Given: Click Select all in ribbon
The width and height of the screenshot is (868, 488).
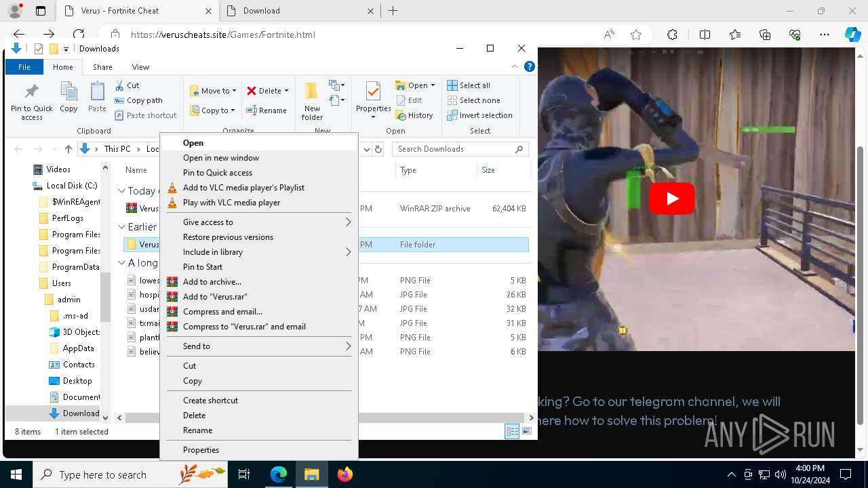Looking at the screenshot, I should pyautogui.click(x=469, y=85).
